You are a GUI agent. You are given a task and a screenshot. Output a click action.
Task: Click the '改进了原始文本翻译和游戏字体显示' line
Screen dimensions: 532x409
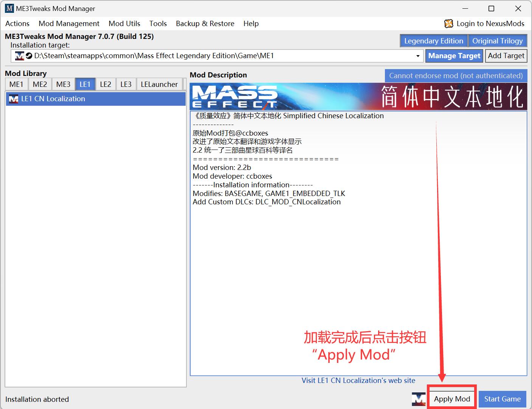pos(247,142)
